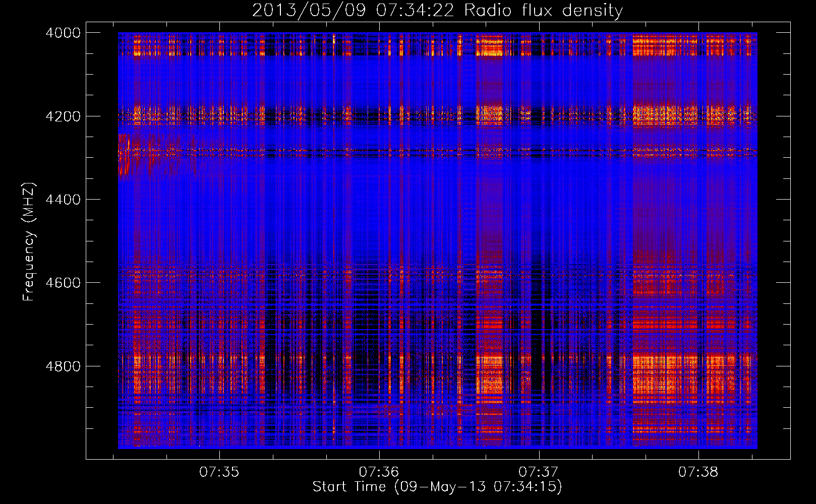Click the 4600 frequency tick label

(63, 283)
